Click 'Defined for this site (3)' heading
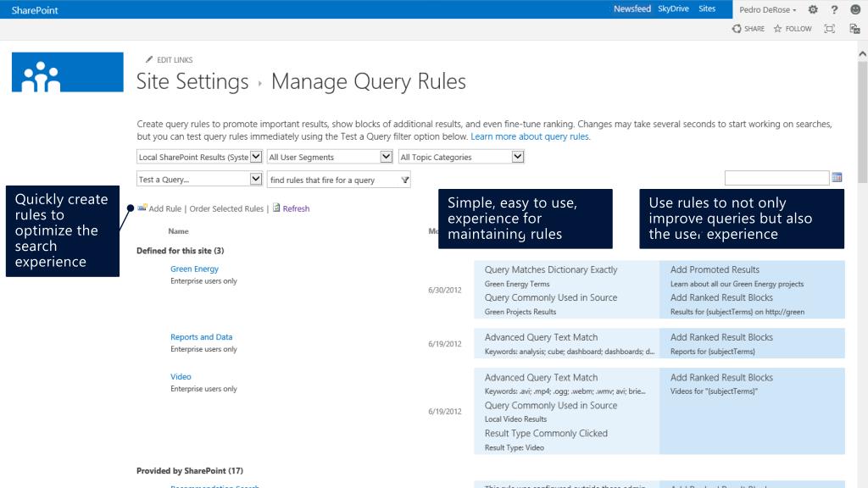 181,251
